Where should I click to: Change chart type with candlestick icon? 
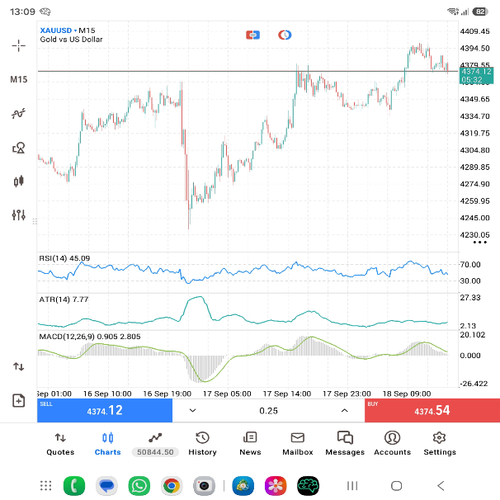[19, 181]
